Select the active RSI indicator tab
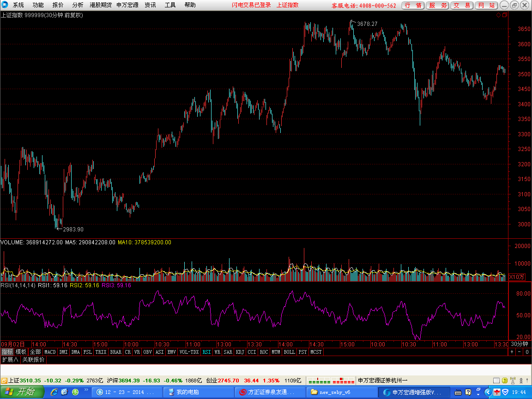This screenshot has width=532, height=399. pyautogui.click(x=206, y=352)
